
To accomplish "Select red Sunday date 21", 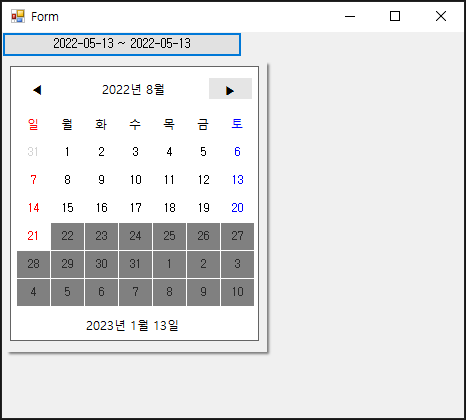I will click(33, 236).
